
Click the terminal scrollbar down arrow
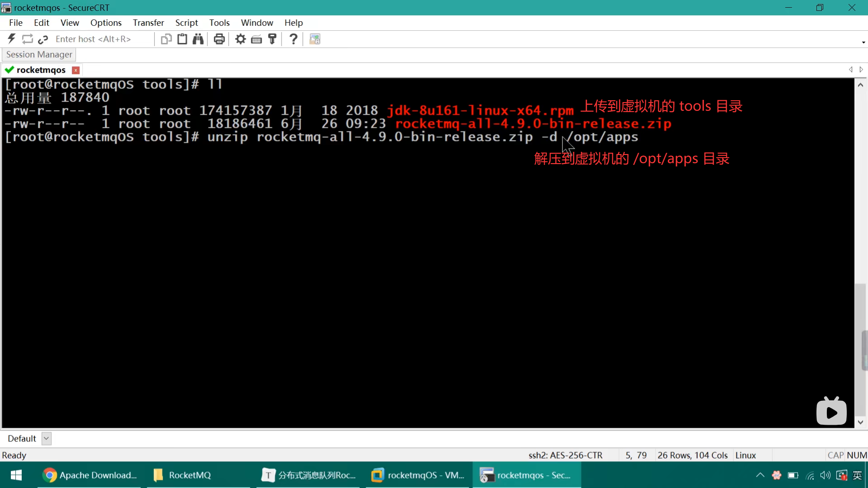pyautogui.click(x=860, y=422)
